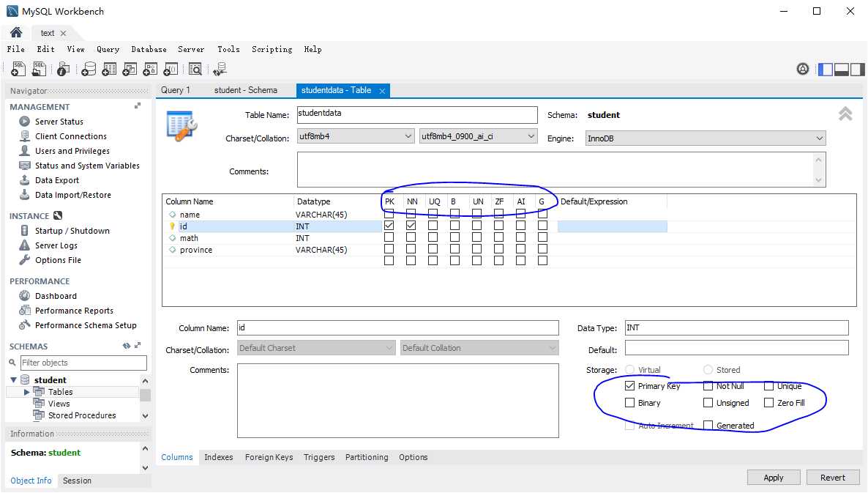Open the Triggers tab
This screenshot has width=868, height=493.
tap(319, 457)
